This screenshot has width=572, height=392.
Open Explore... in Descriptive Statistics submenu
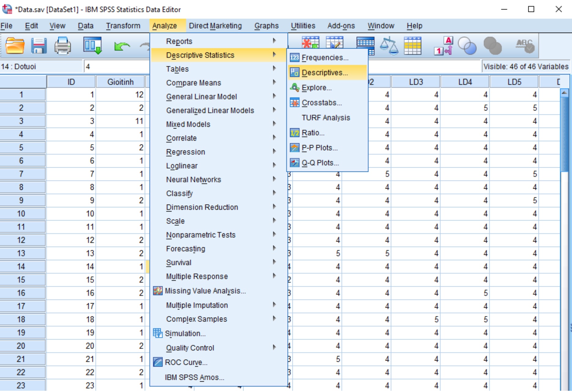tap(327, 88)
